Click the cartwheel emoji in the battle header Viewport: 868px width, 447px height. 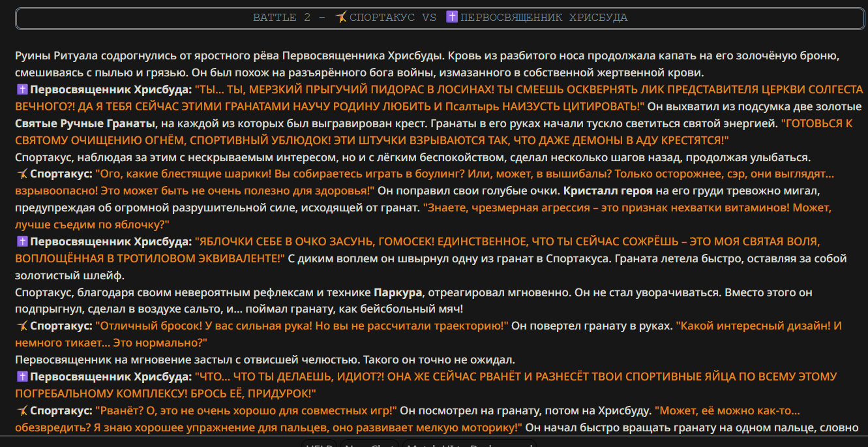coord(341,18)
